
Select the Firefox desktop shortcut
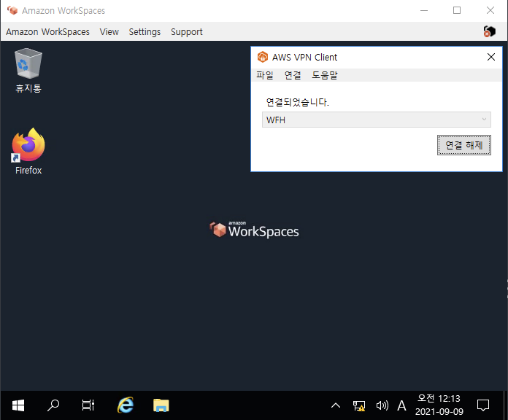[28, 152]
